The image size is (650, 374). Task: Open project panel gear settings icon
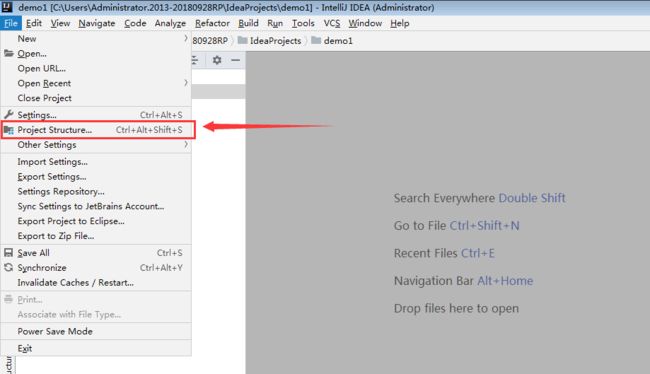click(x=217, y=60)
